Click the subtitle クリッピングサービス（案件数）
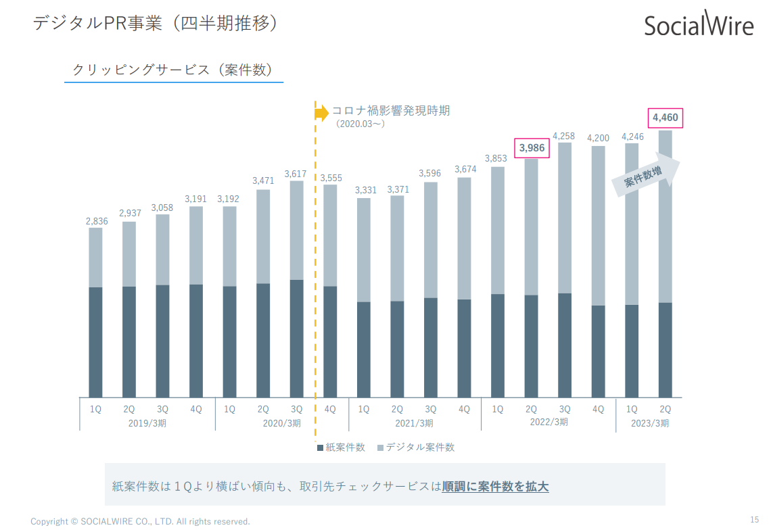Image resolution: width=769 pixels, height=532 pixels. [x=172, y=70]
